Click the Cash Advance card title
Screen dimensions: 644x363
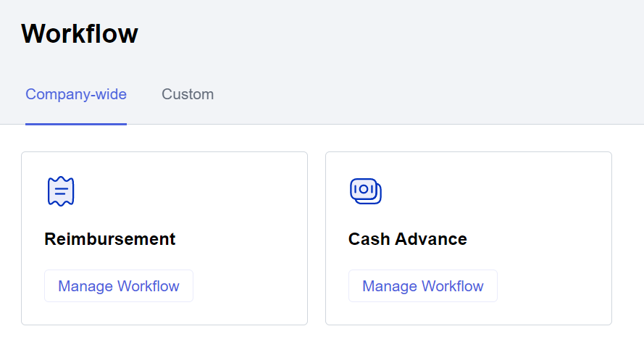(407, 239)
